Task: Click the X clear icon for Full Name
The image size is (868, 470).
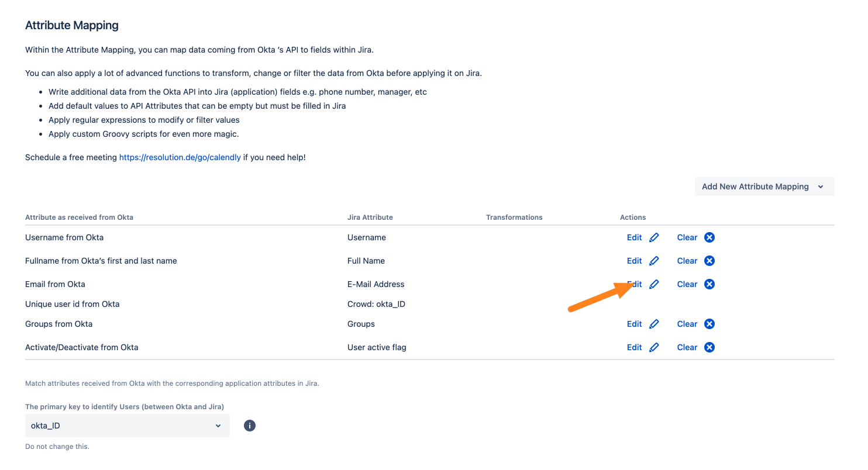Action: [709, 261]
